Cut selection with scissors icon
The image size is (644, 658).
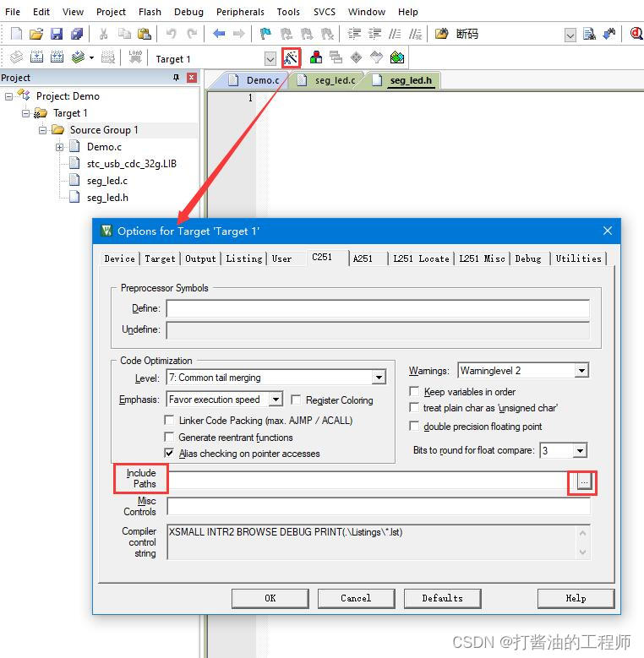click(104, 34)
